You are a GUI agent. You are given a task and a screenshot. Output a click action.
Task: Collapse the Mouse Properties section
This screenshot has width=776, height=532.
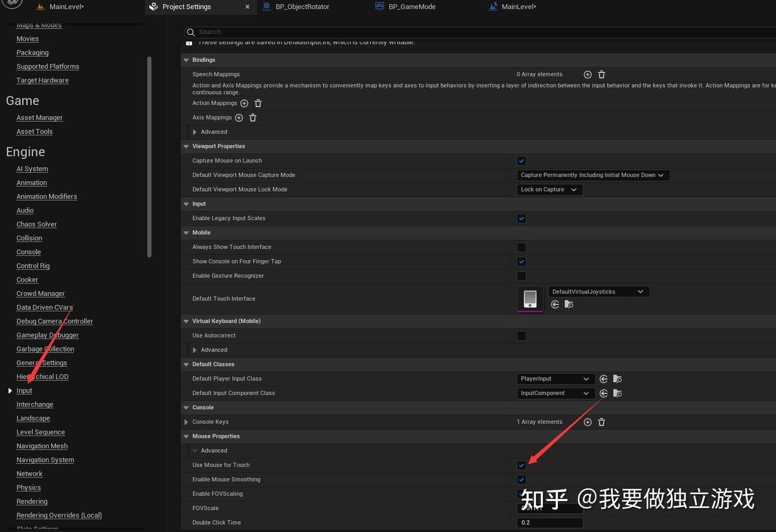186,436
